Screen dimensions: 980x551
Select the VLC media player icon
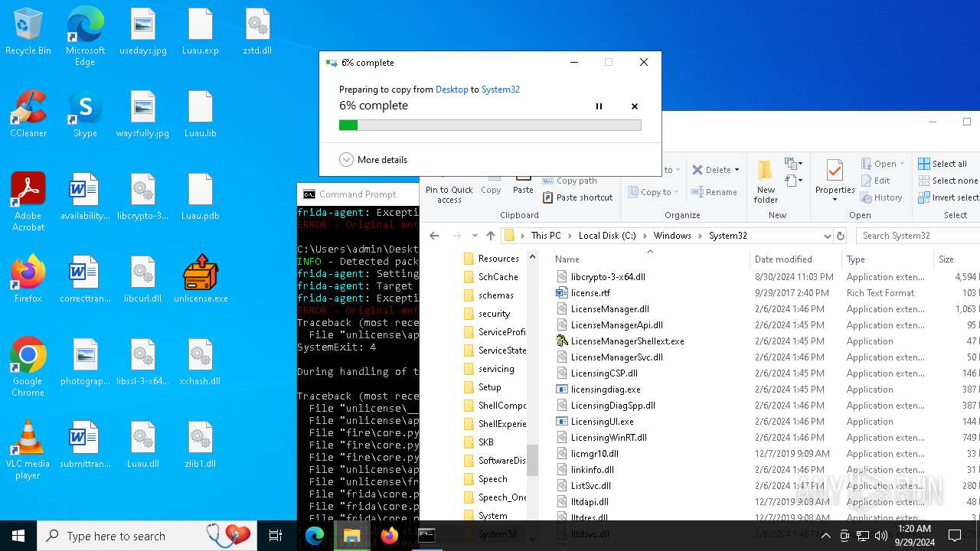[x=28, y=450]
